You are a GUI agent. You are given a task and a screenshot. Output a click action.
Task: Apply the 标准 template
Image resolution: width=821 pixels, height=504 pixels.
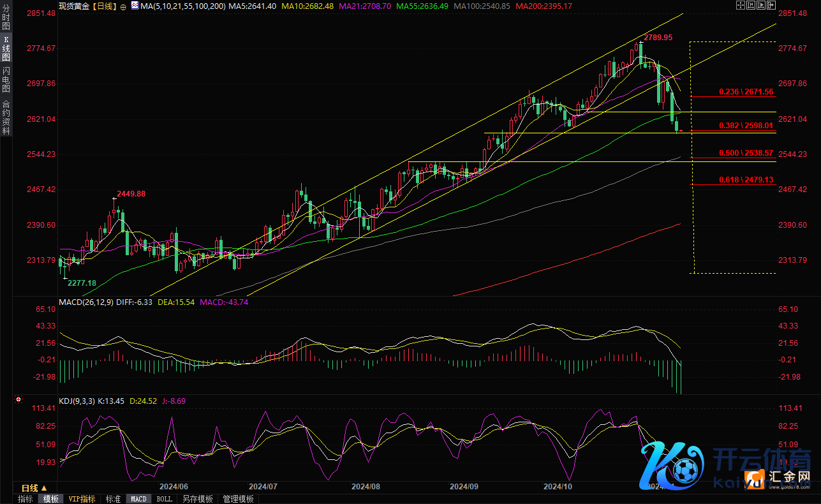tap(113, 499)
